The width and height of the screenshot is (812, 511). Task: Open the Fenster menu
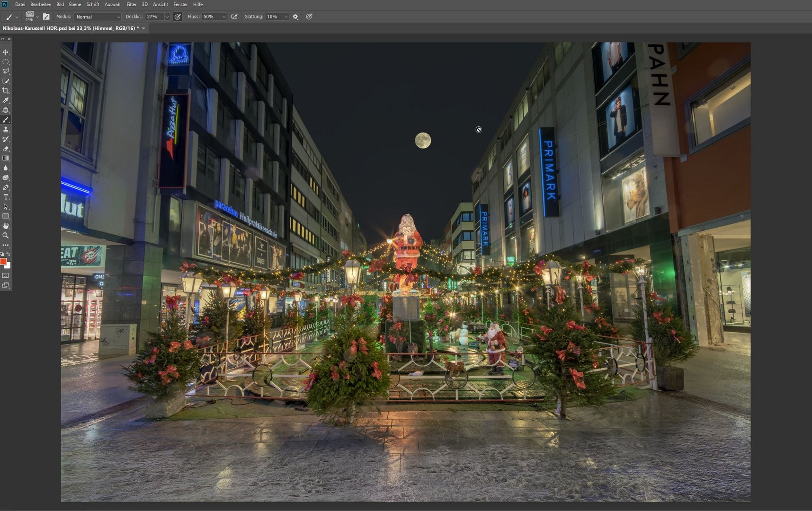coord(180,4)
